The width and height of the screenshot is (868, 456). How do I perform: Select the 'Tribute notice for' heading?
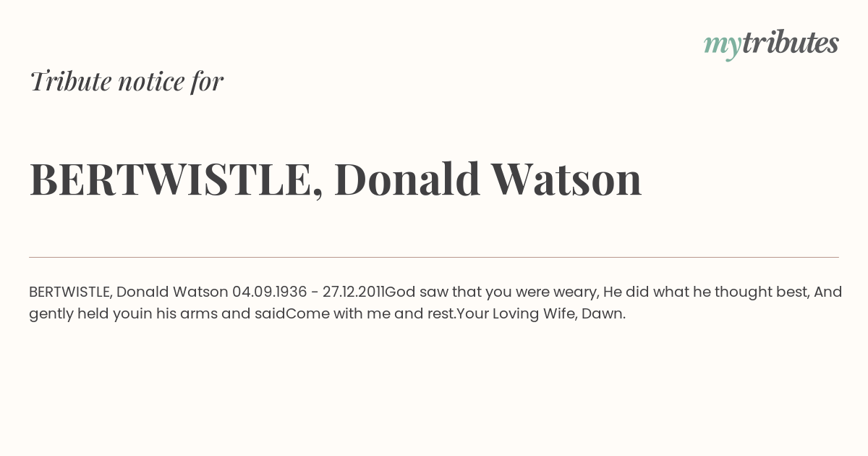tap(126, 81)
